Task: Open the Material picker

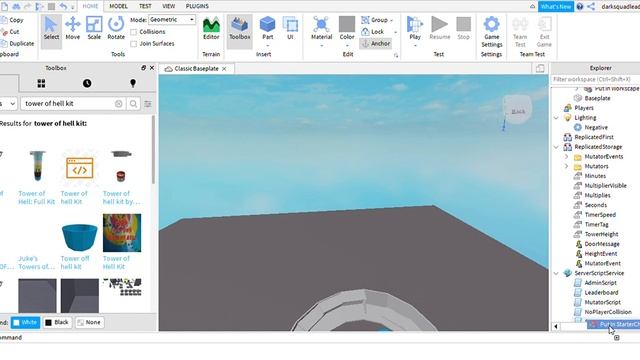Action: click(x=321, y=31)
